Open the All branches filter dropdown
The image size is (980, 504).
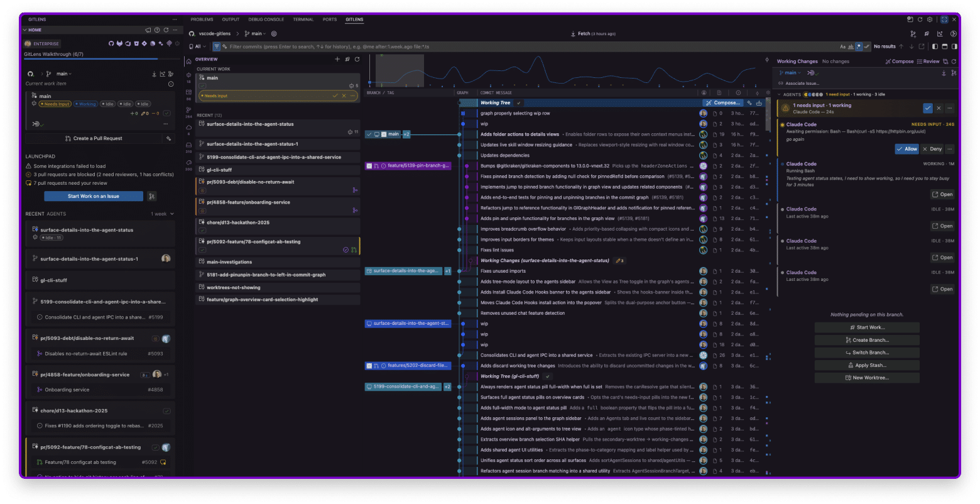pos(198,47)
